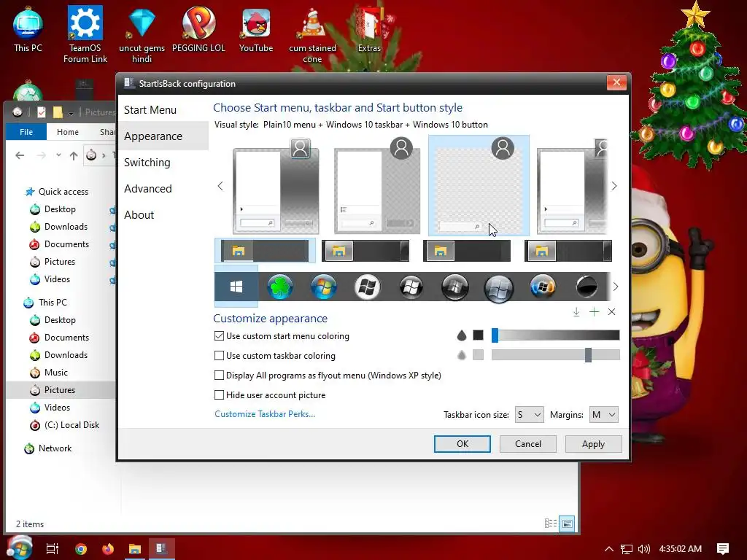This screenshot has width=747, height=560.
Task: Show hidden system tray icons chevron
Action: point(609,549)
